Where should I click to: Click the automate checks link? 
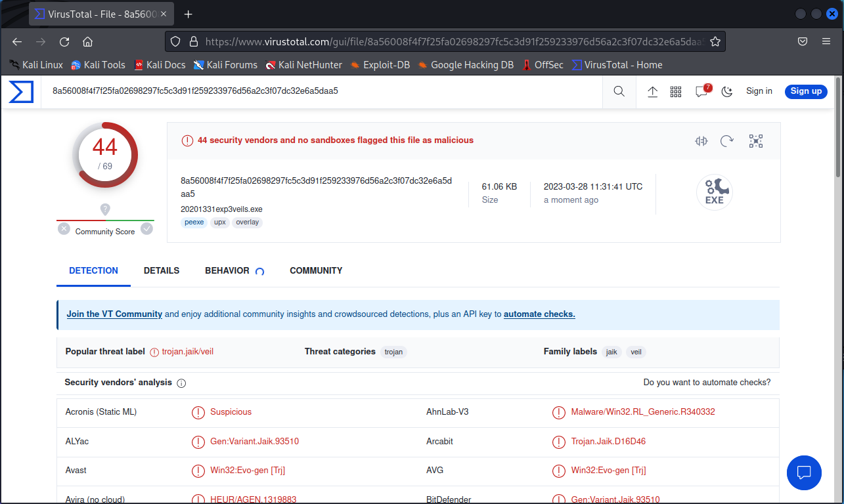pyautogui.click(x=539, y=314)
